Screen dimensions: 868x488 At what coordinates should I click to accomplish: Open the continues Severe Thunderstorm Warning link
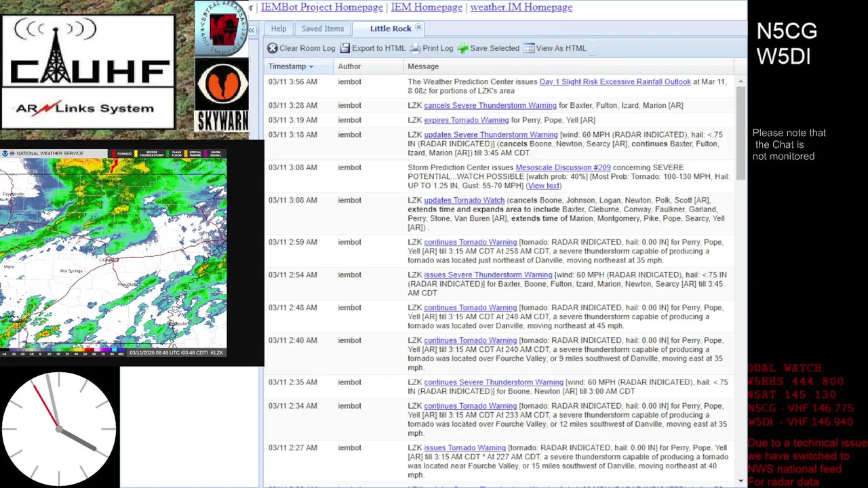(x=494, y=382)
